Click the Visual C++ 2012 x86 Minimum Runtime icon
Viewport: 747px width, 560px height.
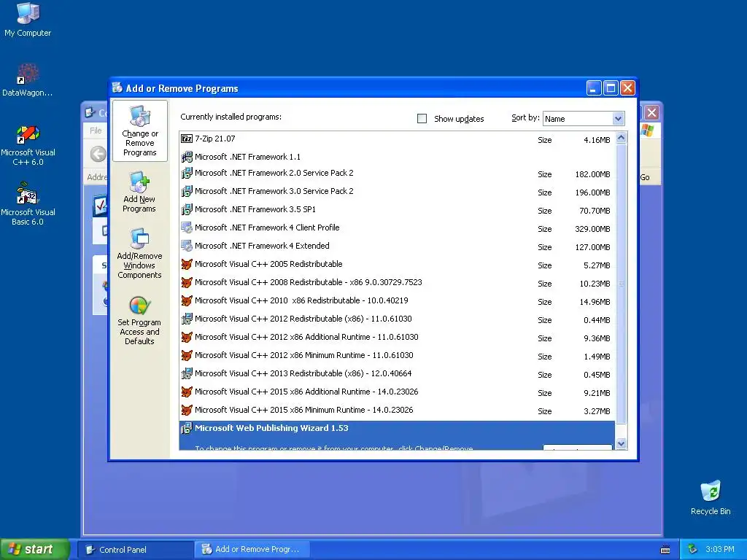coord(187,355)
